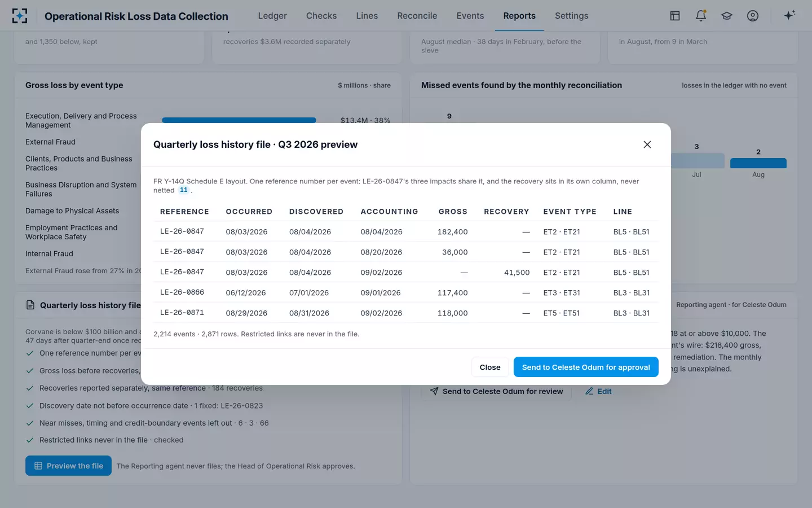Click checkmark beside One reference number
812x508 pixels.
[x=30, y=353]
